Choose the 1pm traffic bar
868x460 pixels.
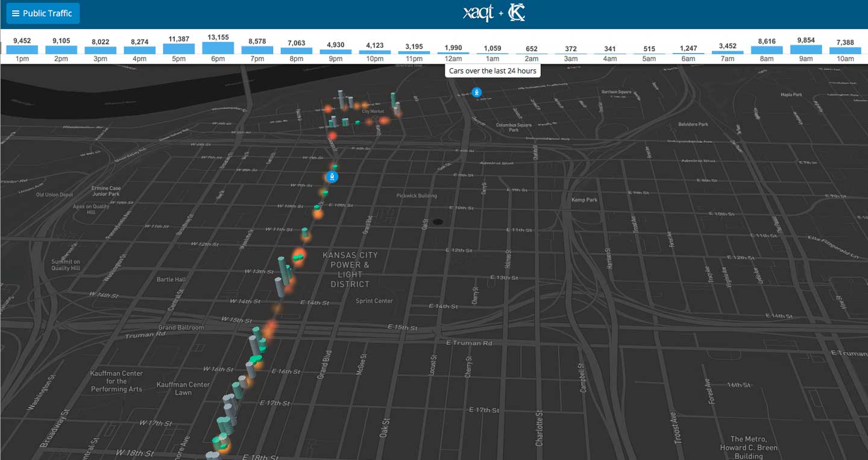[x=22, y=49]
